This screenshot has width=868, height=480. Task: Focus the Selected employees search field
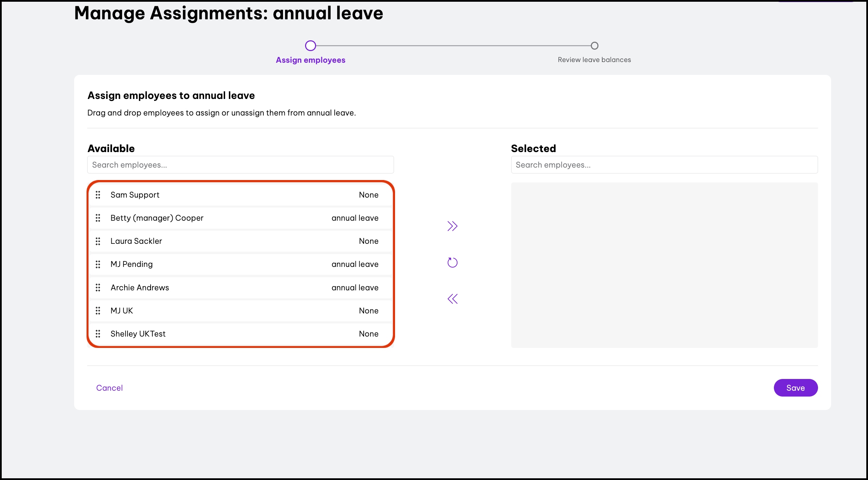664,165
